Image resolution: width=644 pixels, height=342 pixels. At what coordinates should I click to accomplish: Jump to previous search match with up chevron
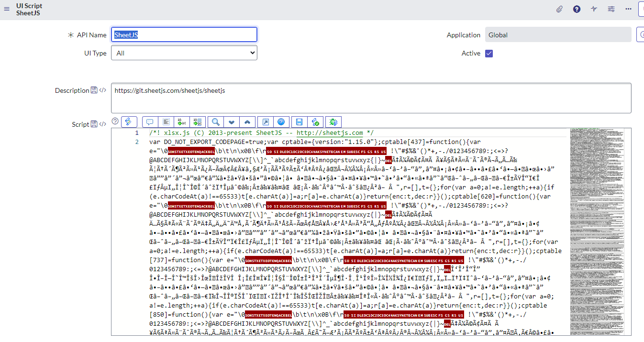click(x=247, y=122)
